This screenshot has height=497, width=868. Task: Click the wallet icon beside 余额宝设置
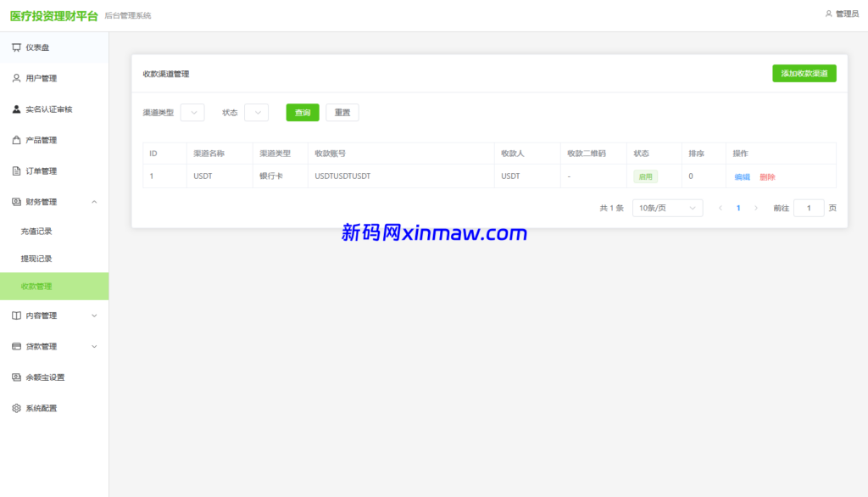(17, 377)
